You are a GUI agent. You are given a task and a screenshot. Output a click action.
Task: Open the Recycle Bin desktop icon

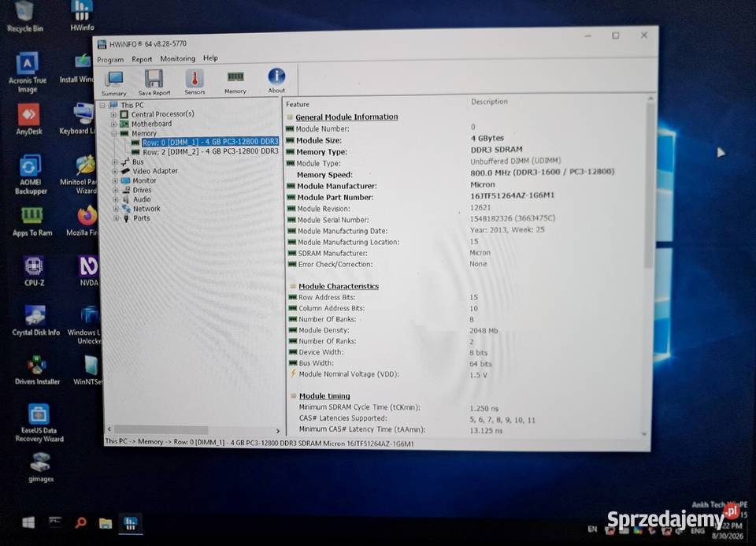25,17
